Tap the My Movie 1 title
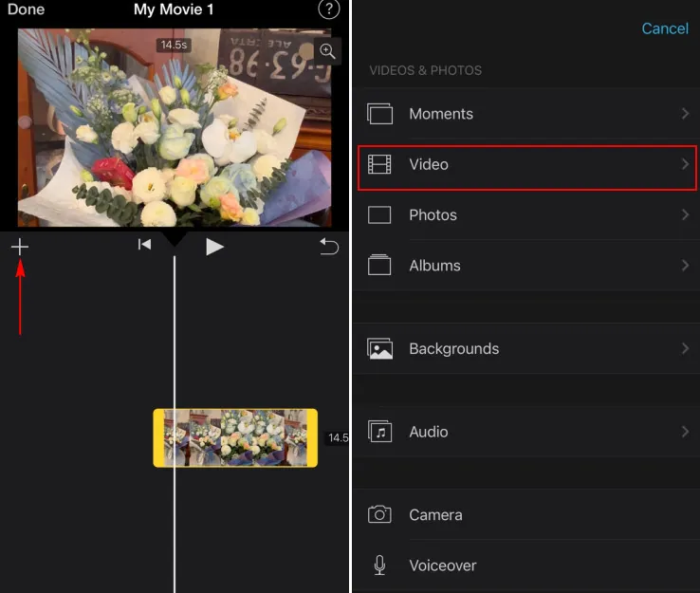The image size is (700, 593). click(x=174, y=9)
